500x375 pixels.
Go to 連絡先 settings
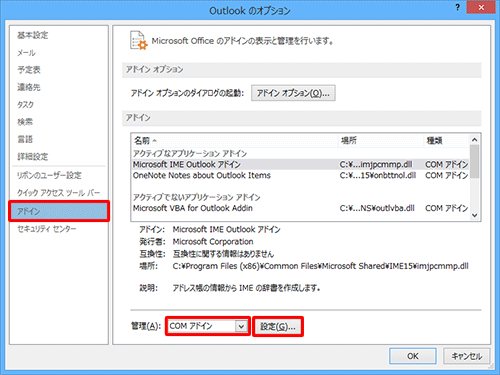pyautogui.click(x=29, y=87)
